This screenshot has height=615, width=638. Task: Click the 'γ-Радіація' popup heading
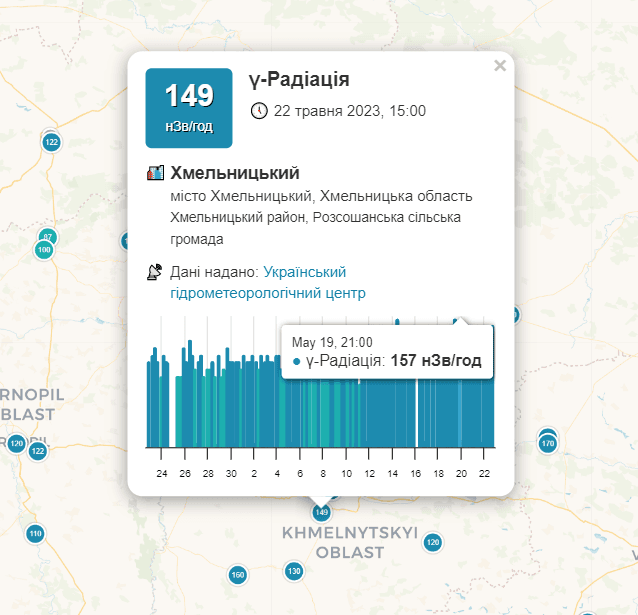[299, 79]
